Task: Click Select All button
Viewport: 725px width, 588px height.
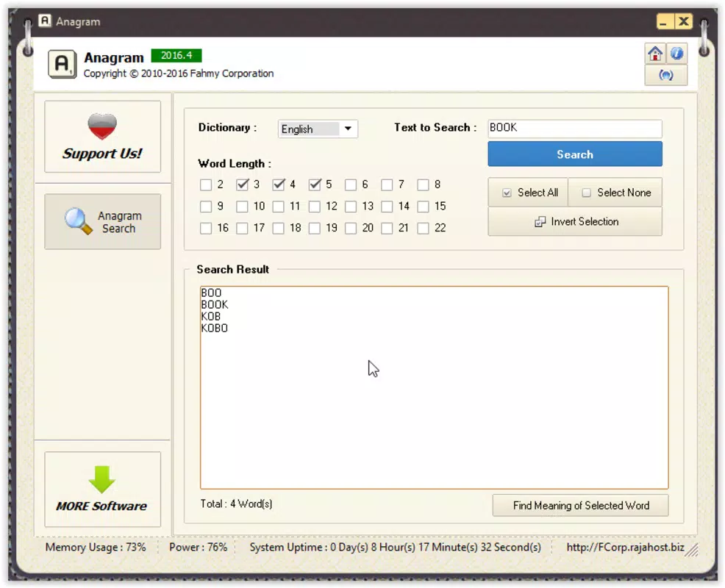Action: click(x=529, y=193)
